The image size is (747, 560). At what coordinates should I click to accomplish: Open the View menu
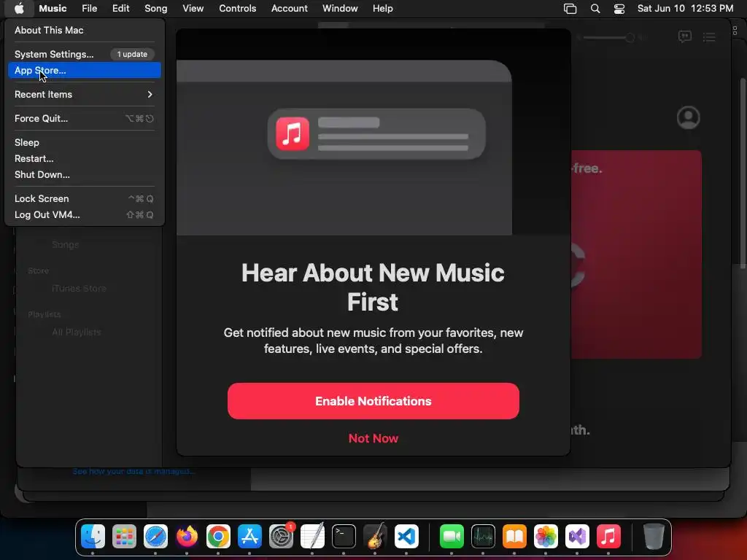(193, 8)
